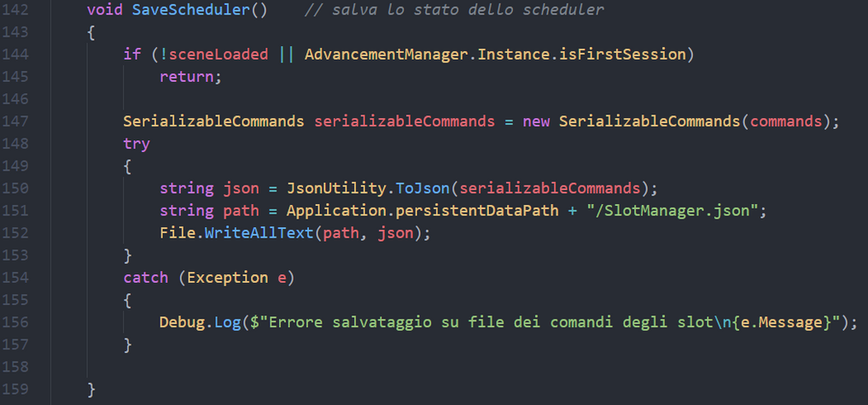Screen dimensions: 868x405
Task: Click the new keyword on line 147
Action: coord(536,121)
